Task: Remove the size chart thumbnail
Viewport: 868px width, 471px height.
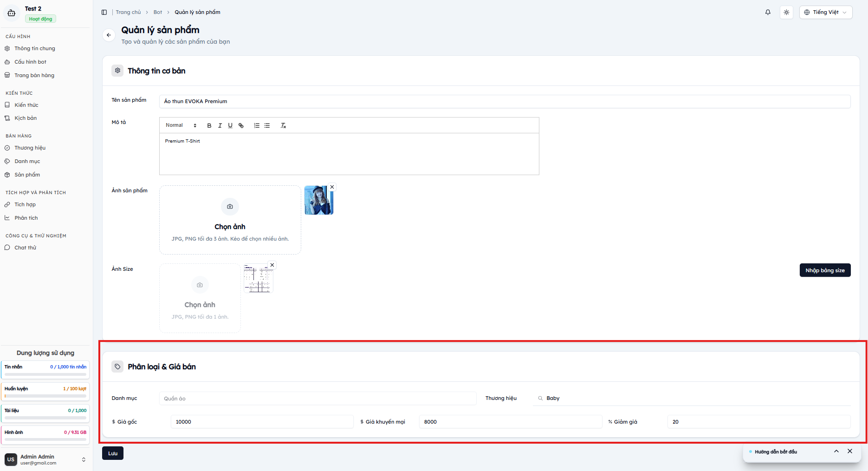Action: click(x=272, y=265)
